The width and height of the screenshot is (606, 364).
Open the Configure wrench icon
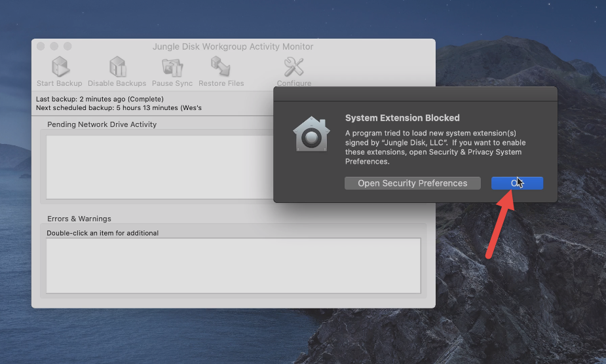point(294,67)
